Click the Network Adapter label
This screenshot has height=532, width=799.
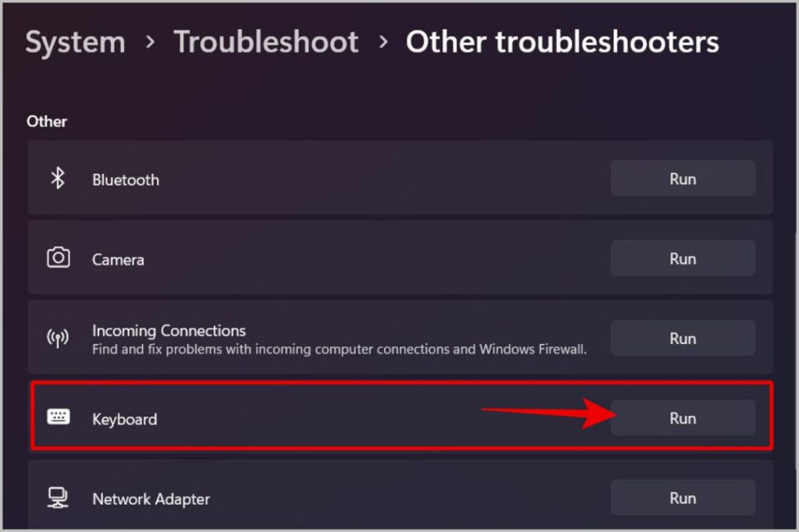(x=151, y=499)
